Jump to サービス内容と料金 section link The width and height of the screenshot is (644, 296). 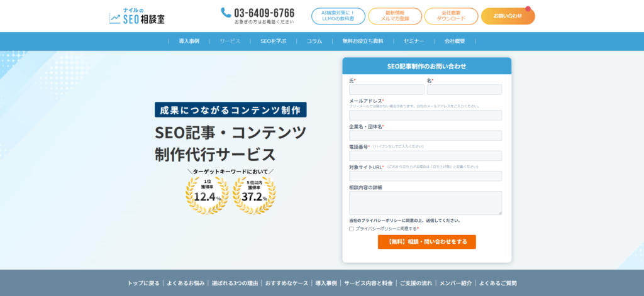[x=369, y=283]
